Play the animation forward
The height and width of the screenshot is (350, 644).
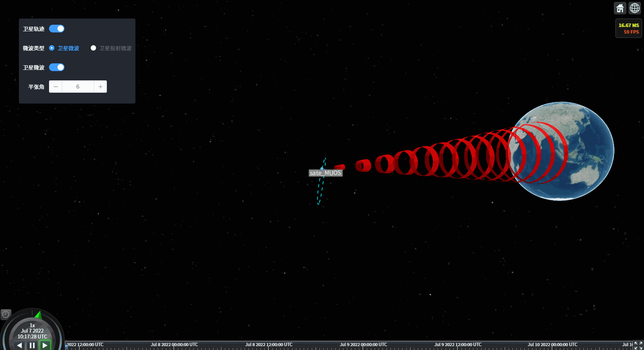45,345
